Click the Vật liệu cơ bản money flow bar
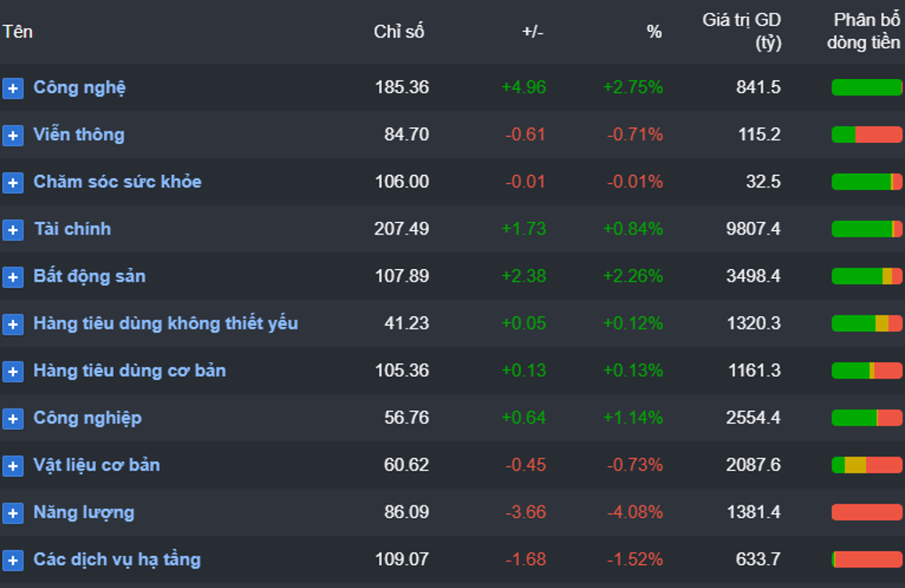The image size is (905, 588). click(867, 465)
